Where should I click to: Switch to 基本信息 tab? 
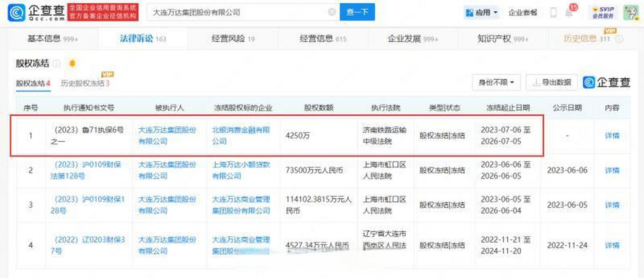pos(53,39)
